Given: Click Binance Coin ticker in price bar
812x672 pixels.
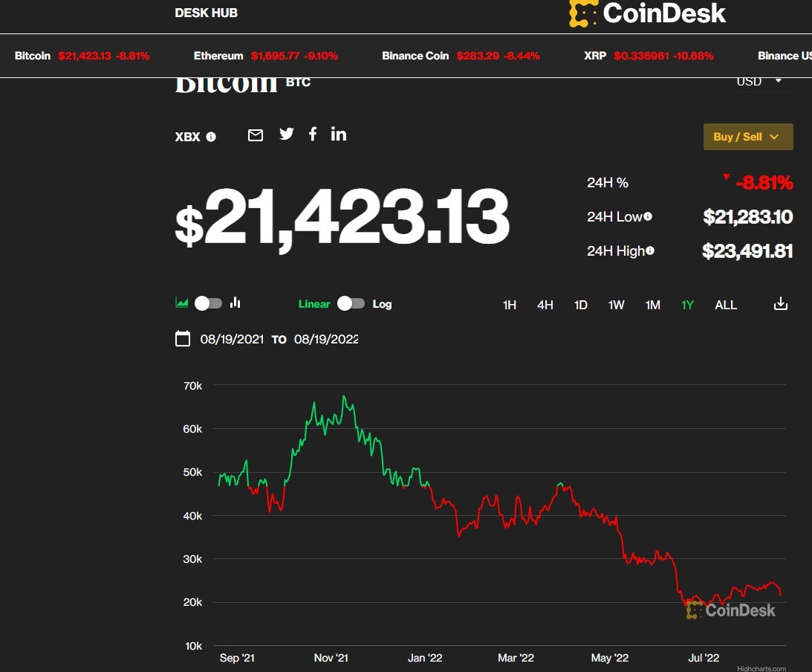Looking at the screenshot, I should click(461, 56).
